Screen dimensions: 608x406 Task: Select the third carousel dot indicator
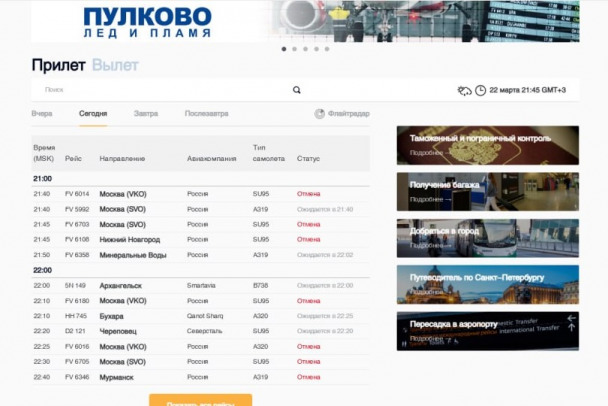(306, 48)
